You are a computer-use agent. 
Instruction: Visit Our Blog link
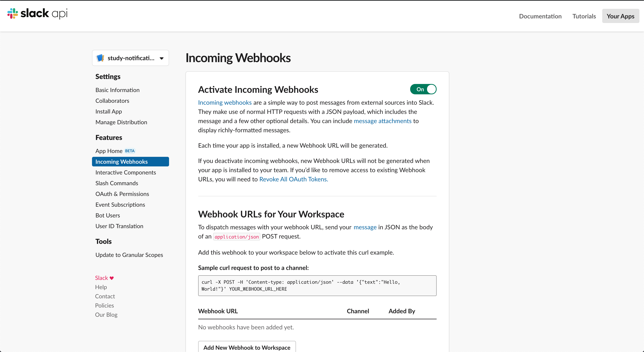coord(106,315)
